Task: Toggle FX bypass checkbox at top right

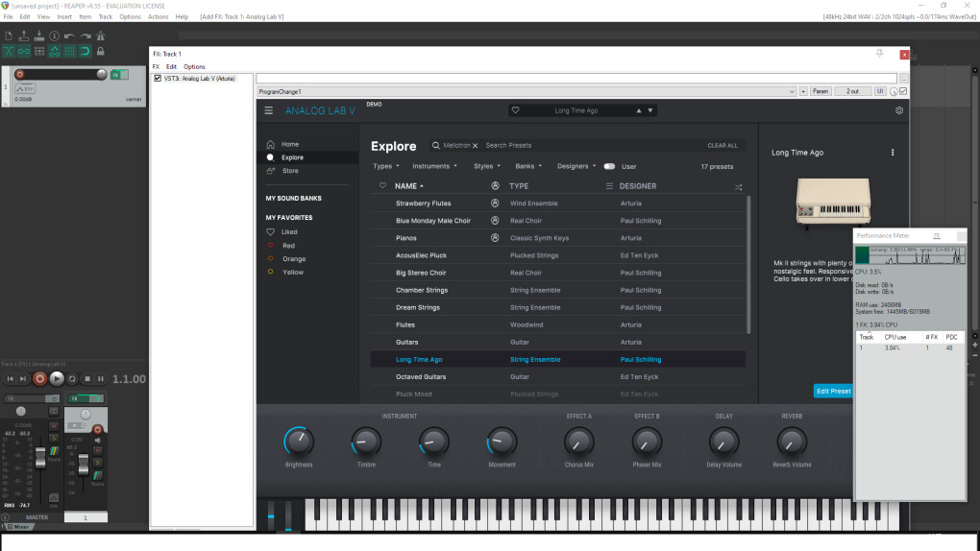Action: pyautogui.click(x=903, y=92)
